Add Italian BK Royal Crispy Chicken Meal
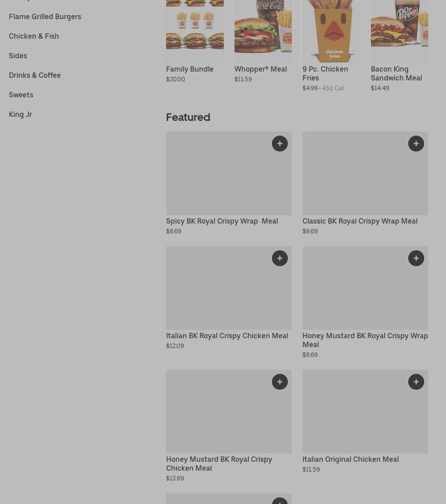The image size is (446, 504). click(279, 258)
